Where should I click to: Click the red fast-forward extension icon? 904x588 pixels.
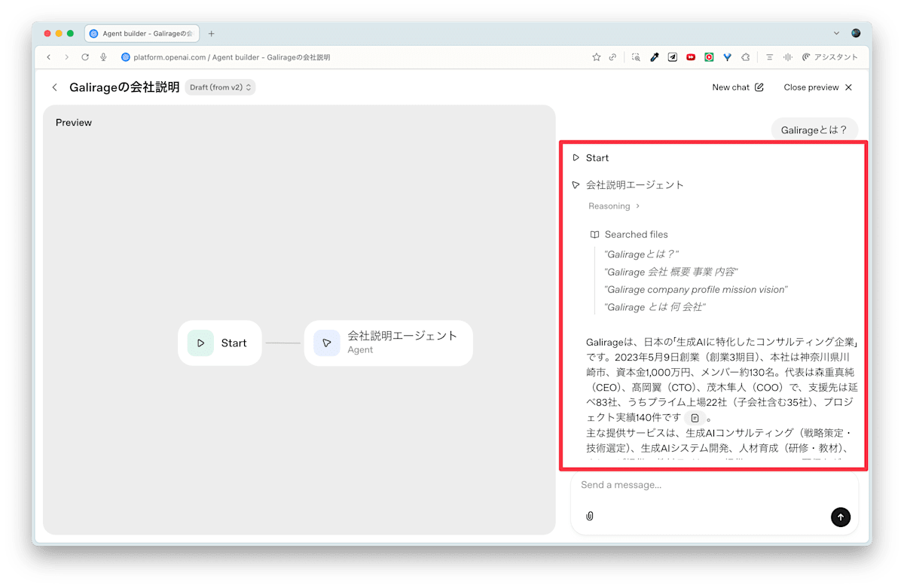tap(691, 57)
